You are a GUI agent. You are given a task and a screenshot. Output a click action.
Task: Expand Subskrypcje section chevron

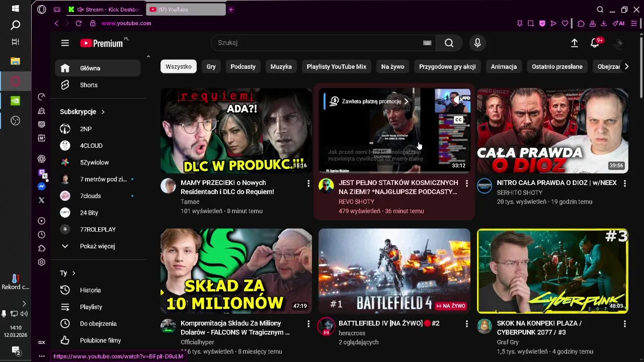103,112
